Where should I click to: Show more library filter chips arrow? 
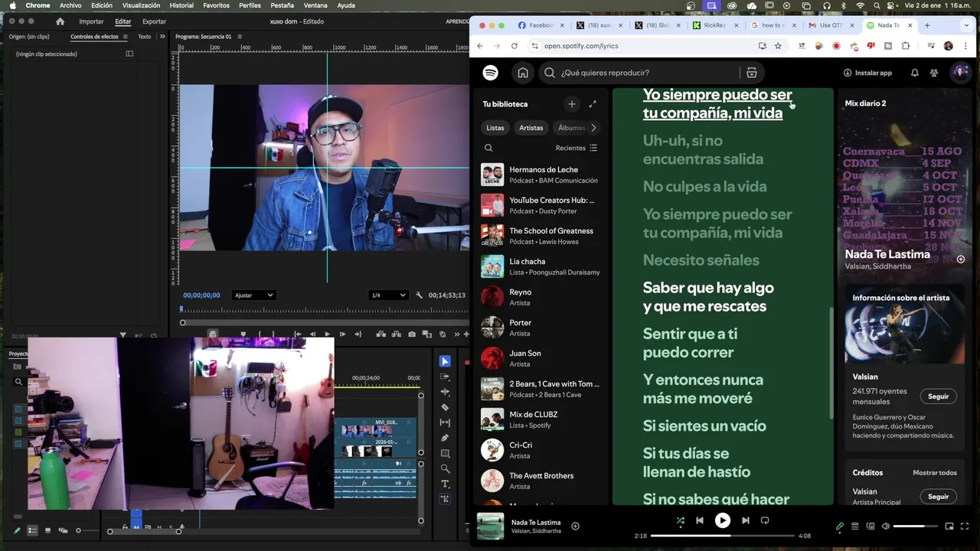[x=593, y=128]
